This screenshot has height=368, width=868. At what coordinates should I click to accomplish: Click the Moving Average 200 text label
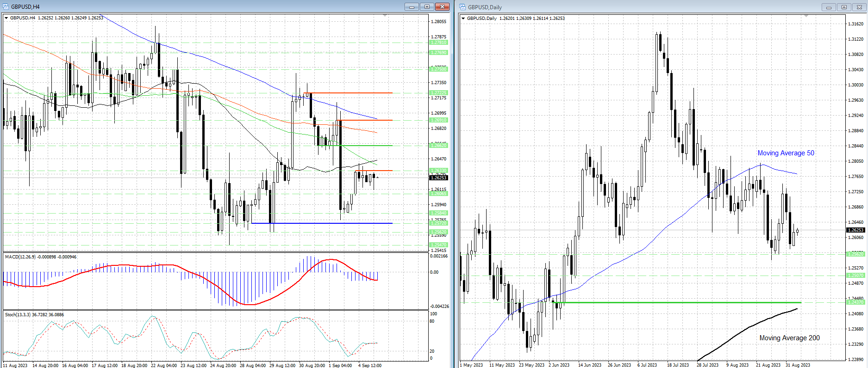pyautogui.click(x=789, y=338)
